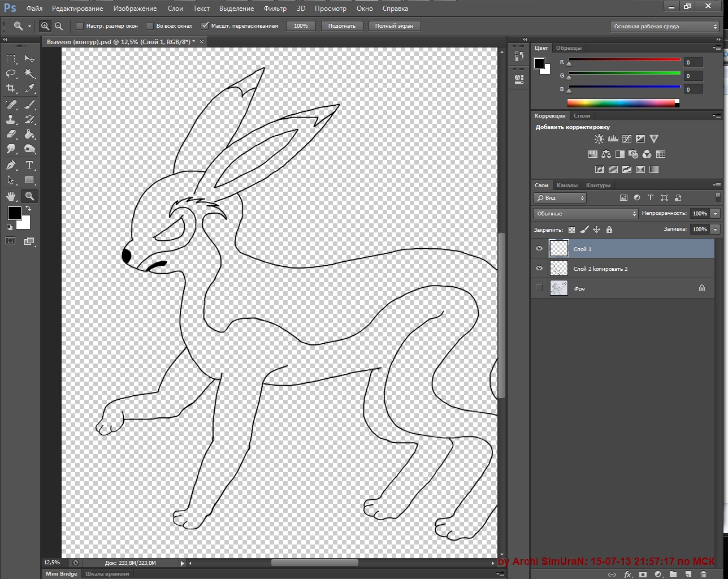
Task: Open Layers panel options menu
Action: tap(717, 185)
